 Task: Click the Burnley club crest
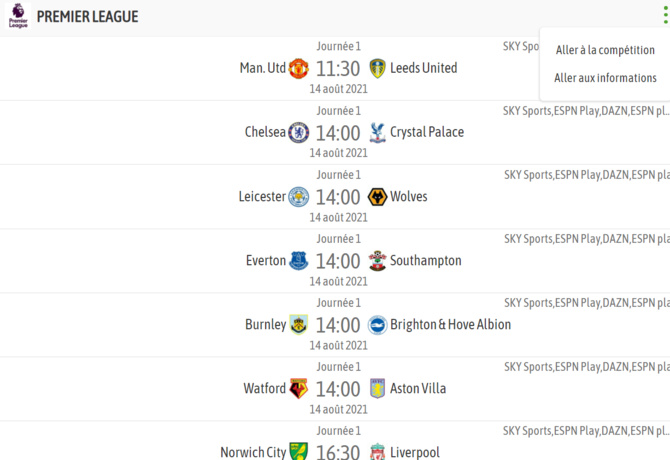point(299,325)
